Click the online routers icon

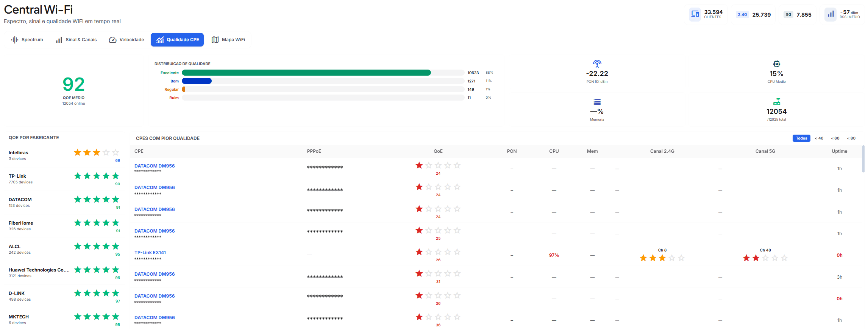[x=777, y=102]
